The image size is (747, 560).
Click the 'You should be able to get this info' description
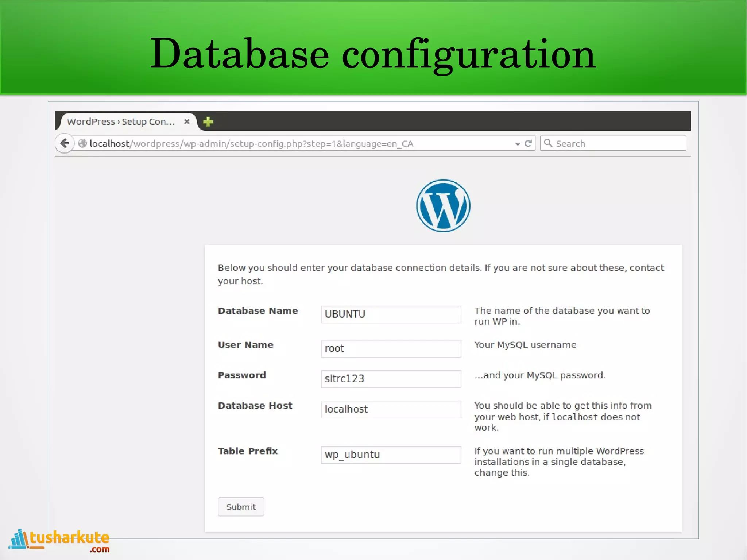point(563,417)
